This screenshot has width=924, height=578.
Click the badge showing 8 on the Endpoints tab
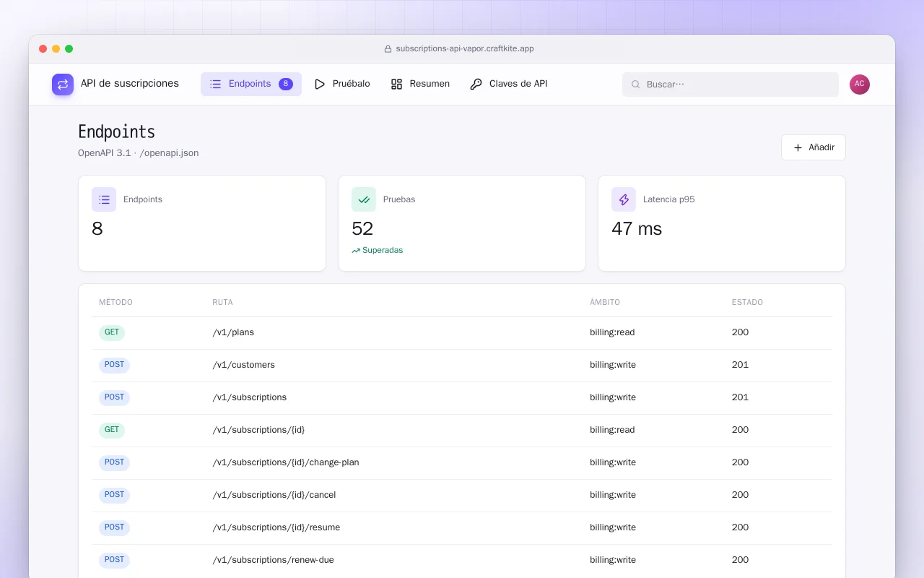pos(286,84)
